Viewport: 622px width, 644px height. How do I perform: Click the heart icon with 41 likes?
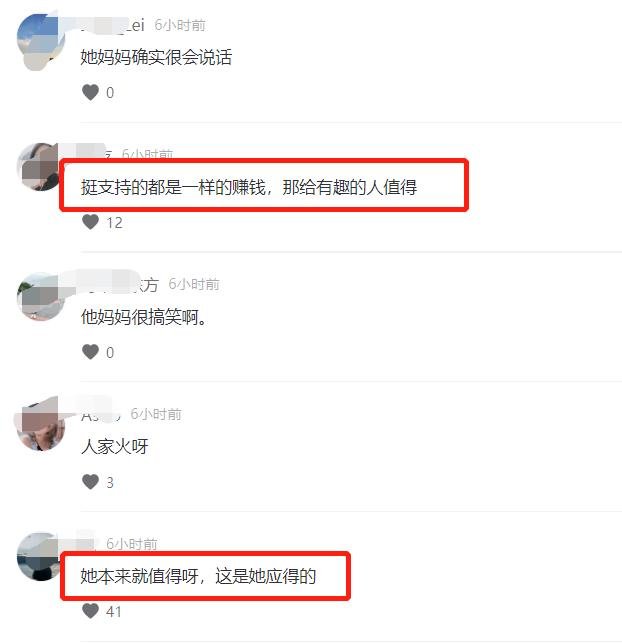pyautogui.click(x=90, y=611)
